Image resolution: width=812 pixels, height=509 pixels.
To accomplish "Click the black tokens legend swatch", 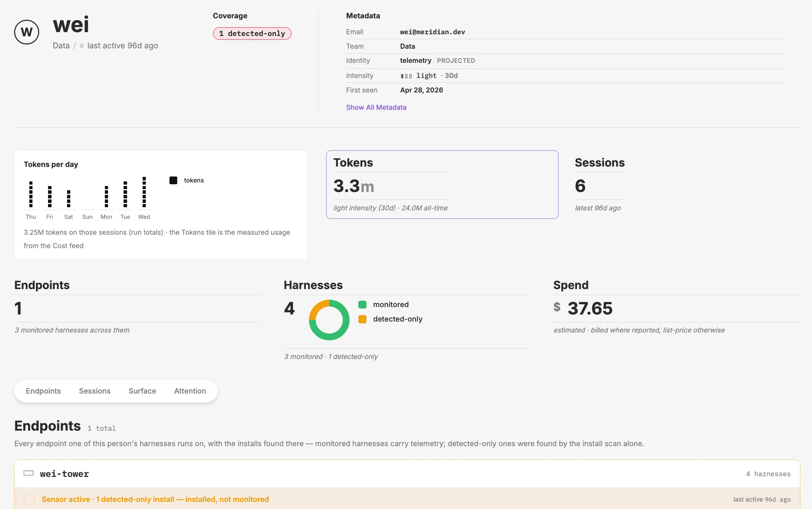I will 173,180.
